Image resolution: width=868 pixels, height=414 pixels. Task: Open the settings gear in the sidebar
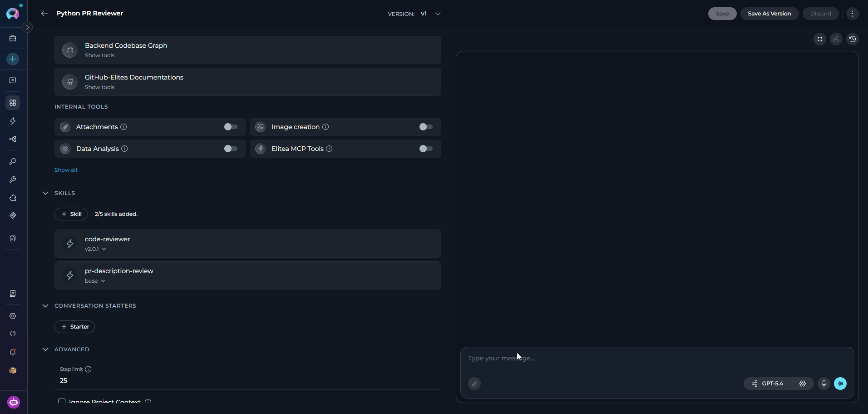13,316
